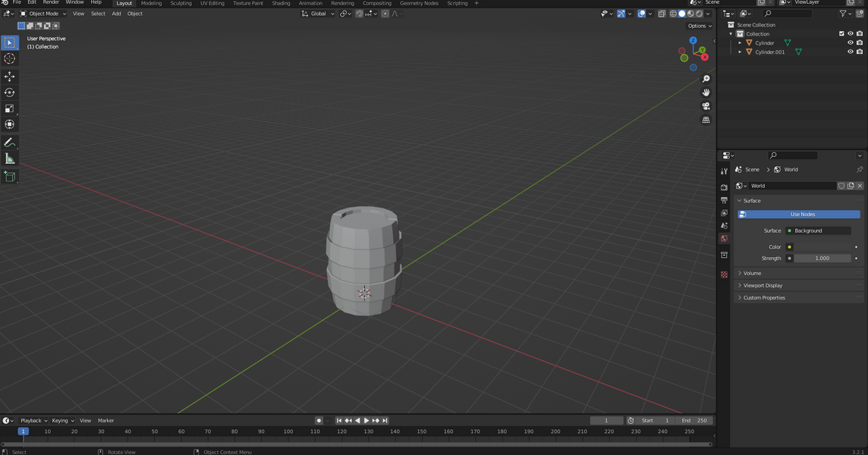Hide Cylinder.001 in viewport
This screenshot has width=868, height=455.
851,52
